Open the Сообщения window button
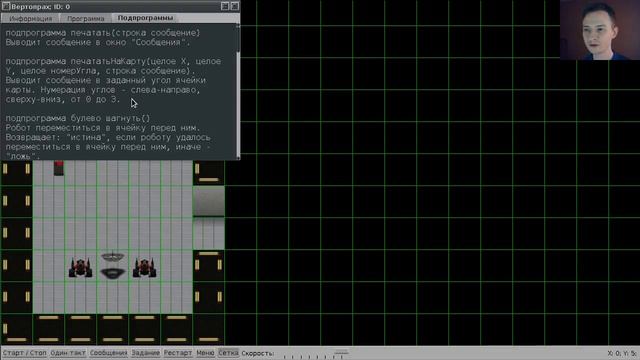This screenshot has height=360, width=640. point(109,353)
